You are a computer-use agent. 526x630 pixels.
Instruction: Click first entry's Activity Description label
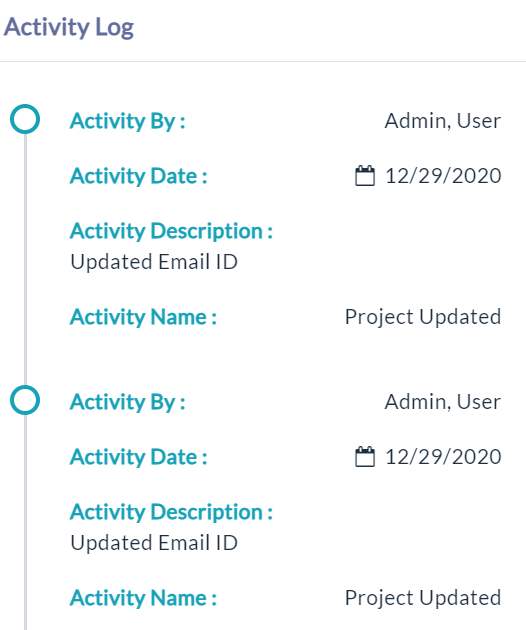[172, 231]
